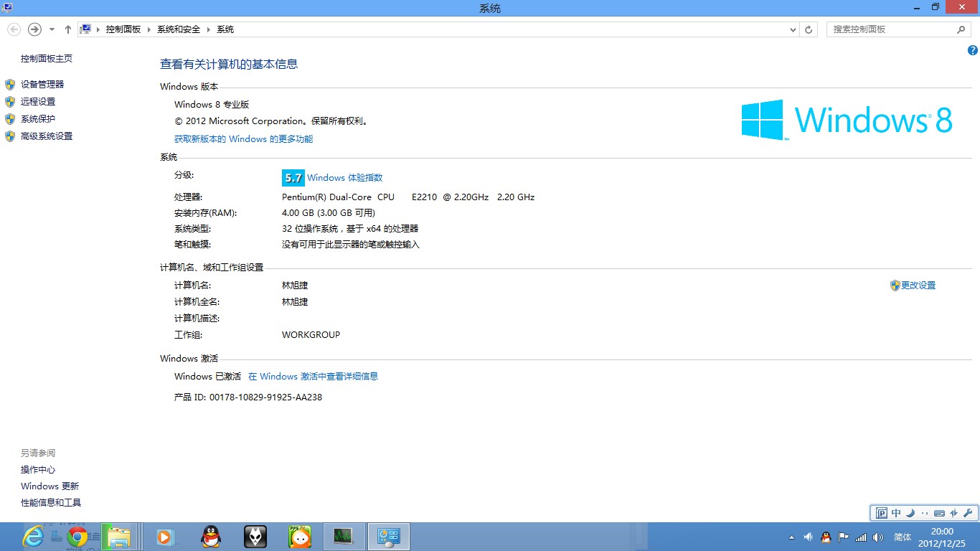Open 控制面板主页 link
Image resolution: width=980 pixels, height=551 pixels.
[47, 59]
